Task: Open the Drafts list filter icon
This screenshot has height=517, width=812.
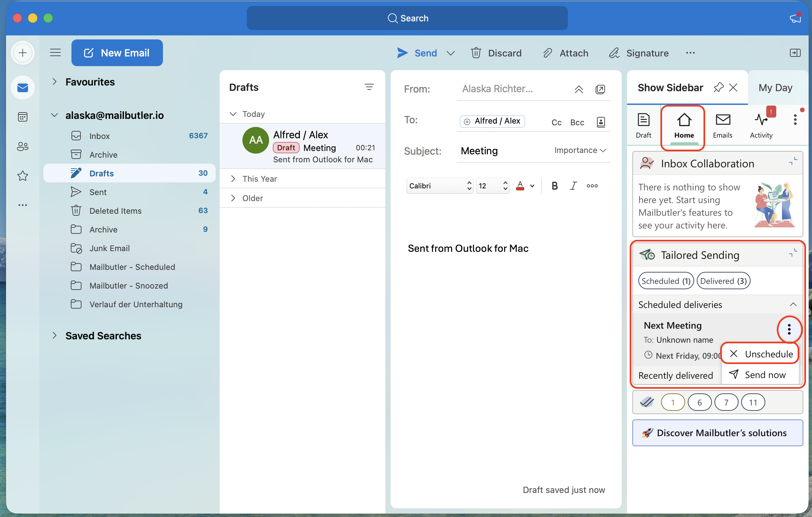Action: 369,87
